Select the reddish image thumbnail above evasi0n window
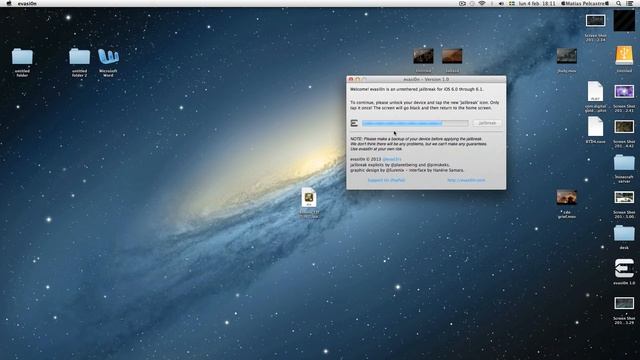Screen dimensions: 640x360 point(452,56)
